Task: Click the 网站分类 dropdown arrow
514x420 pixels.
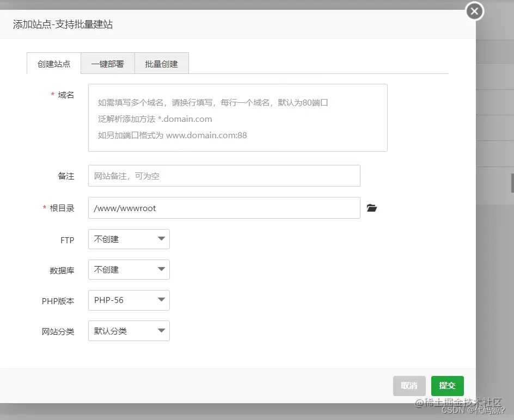Action: point(161,330)
